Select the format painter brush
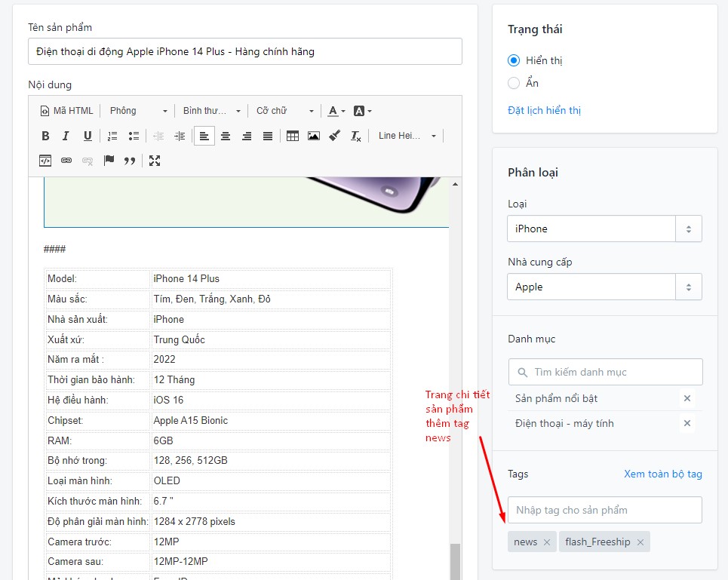 point(335,136)
